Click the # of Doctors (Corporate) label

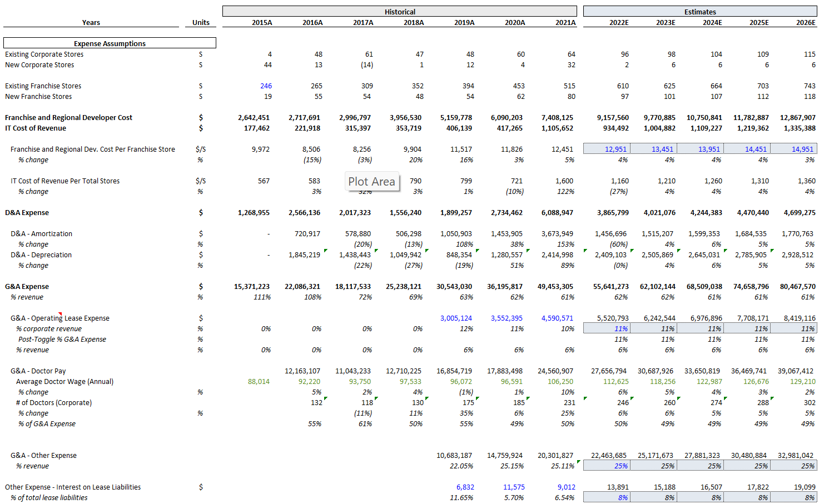click(x=54, y=402)
